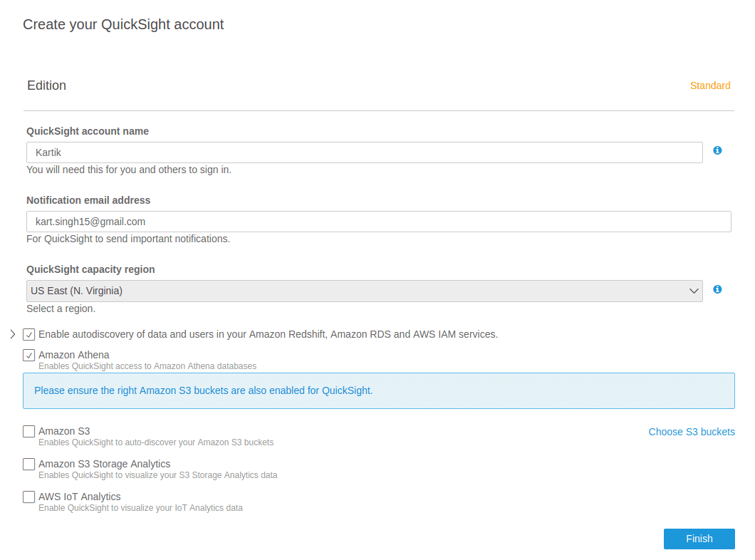
Task: Click the Amazon S3 label text
Action: click(x=64, y=431)
